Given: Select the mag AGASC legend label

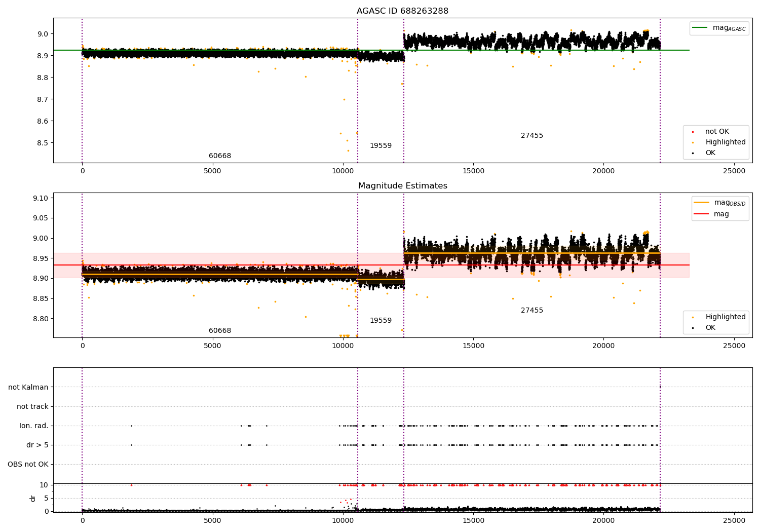Looking at the screenshot, I should pos(729,28).
